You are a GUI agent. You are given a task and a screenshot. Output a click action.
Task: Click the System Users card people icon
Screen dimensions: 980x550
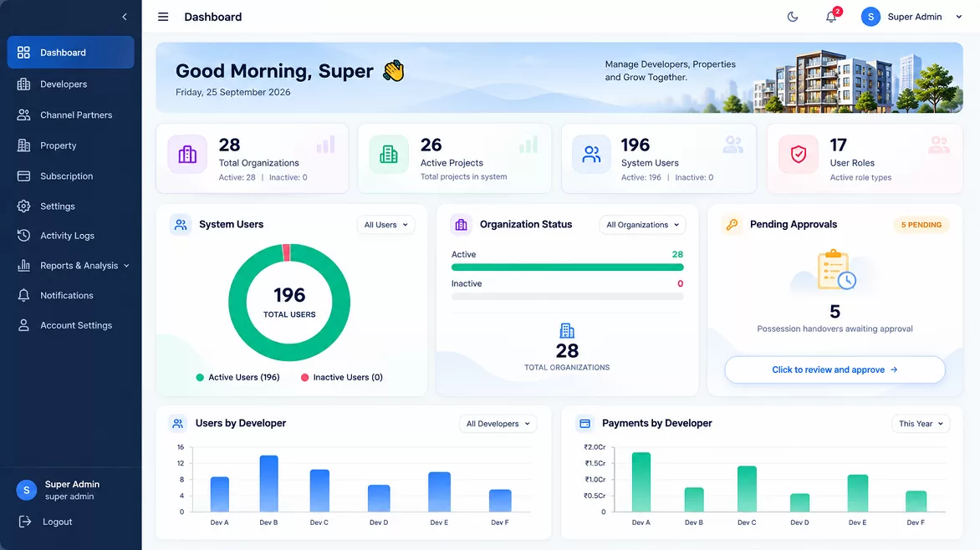(591, 155)
